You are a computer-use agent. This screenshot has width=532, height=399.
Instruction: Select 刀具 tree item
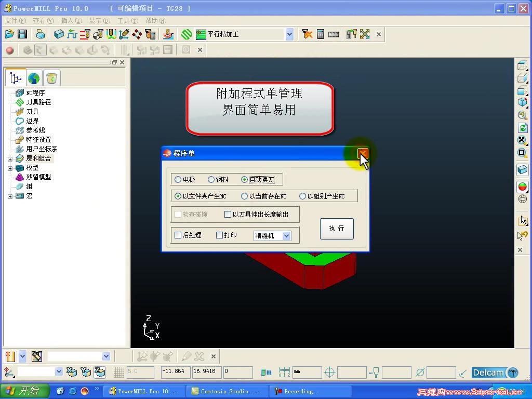[x=32, y=111]
